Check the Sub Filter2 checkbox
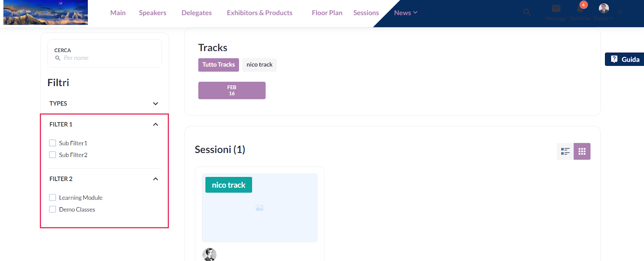The height and width of the screenshot is (261, 644). click(x=52, y=155)
